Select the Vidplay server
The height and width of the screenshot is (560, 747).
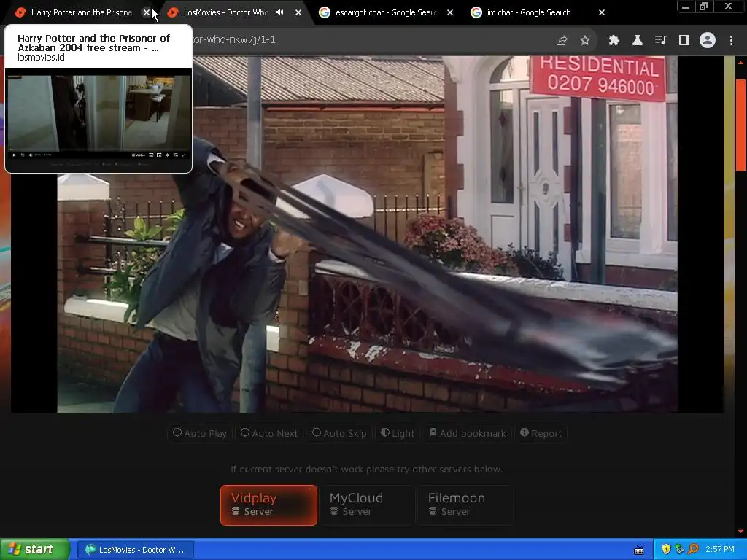[x=268, y=505]
